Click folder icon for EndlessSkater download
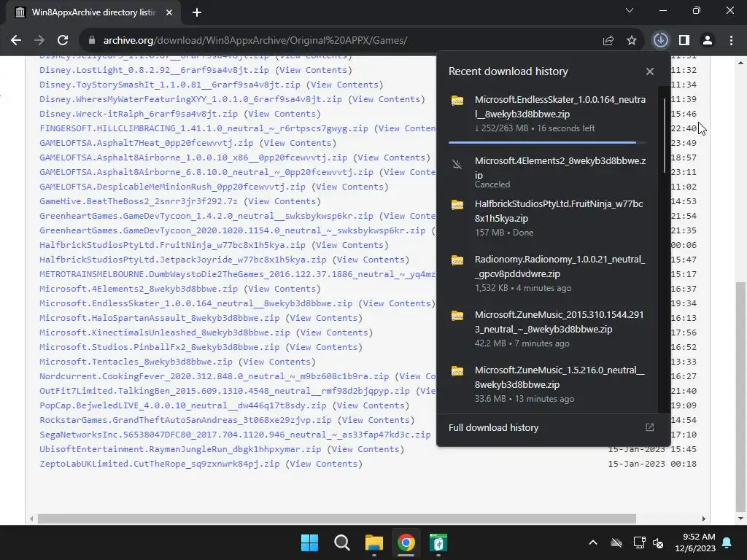 [457, 101]
